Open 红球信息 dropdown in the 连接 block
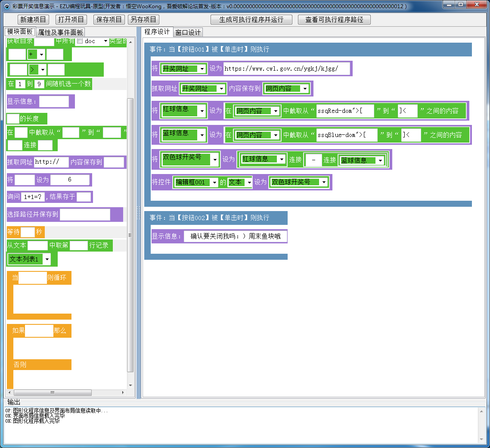 pyautogui.click(x=282, y=159)
